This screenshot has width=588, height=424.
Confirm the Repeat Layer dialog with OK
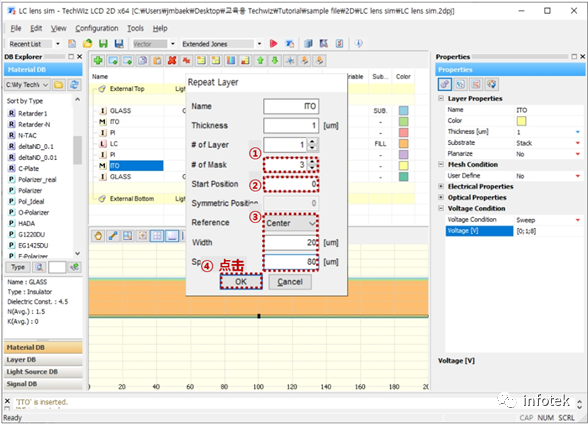pos(241,282)
